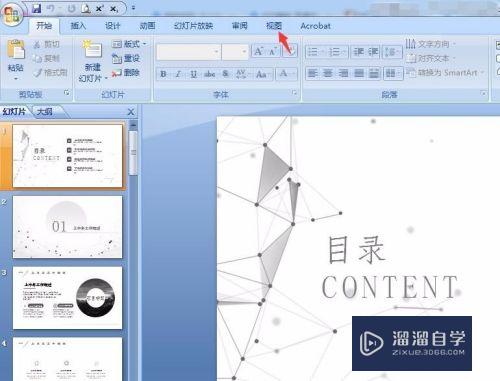Open the 审阅 ribbon tab
500x381 pixels.
(239, 26)
